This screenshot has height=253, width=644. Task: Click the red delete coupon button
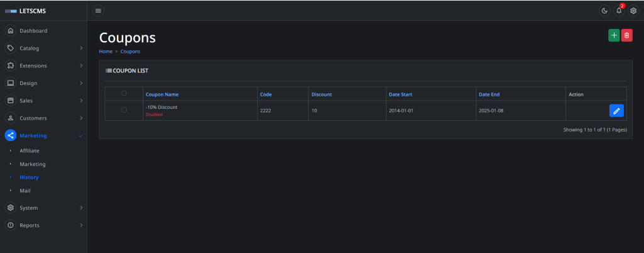[627, 35]
